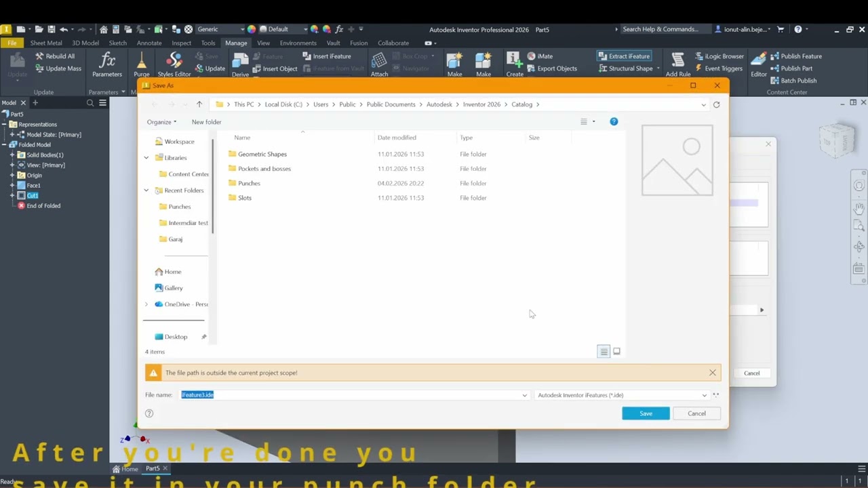
Task: Expand the OneDrive node
Action: click(146, 304)
